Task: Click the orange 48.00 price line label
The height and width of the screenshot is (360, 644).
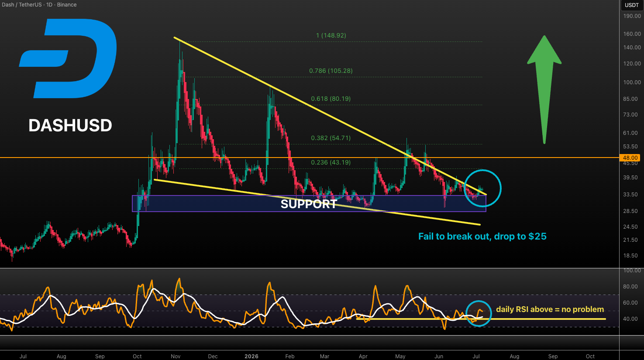Action: [x=630, y=158]
